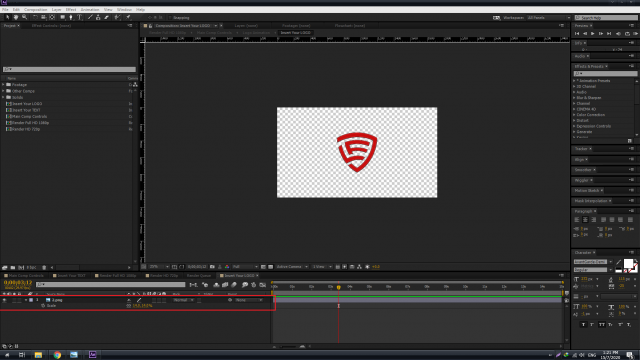The width and height of the screenshot is (640, 360).
Task: Switch to Main Comp Controls timeline tab
Action: pyautogui.click(x=26, y=276)
